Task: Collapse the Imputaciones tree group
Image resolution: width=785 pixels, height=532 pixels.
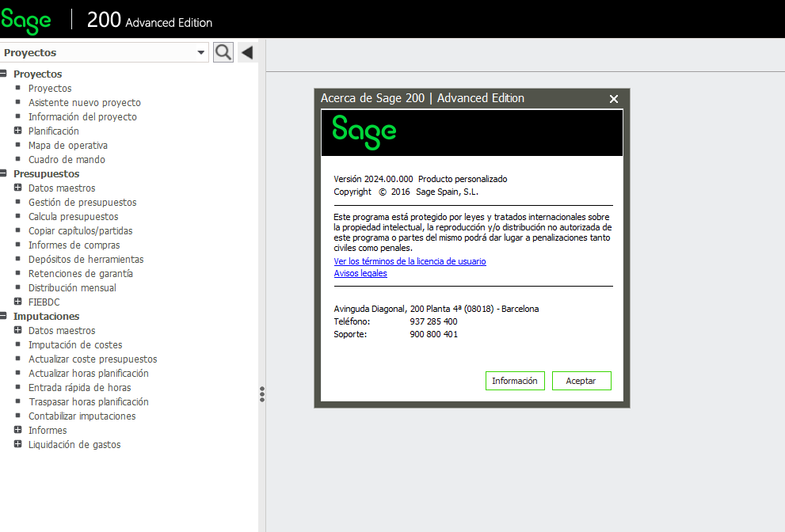Action: pos(3,316)
